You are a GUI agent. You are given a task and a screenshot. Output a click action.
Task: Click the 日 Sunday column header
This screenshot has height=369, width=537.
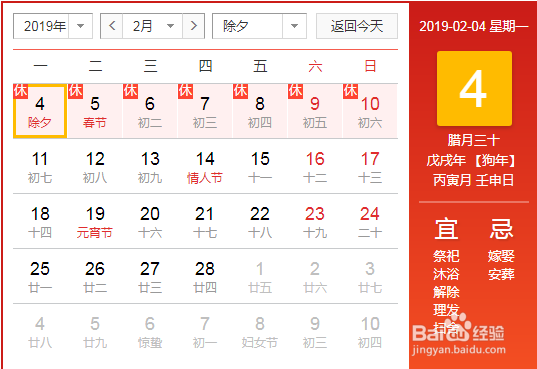pos(370,66)
